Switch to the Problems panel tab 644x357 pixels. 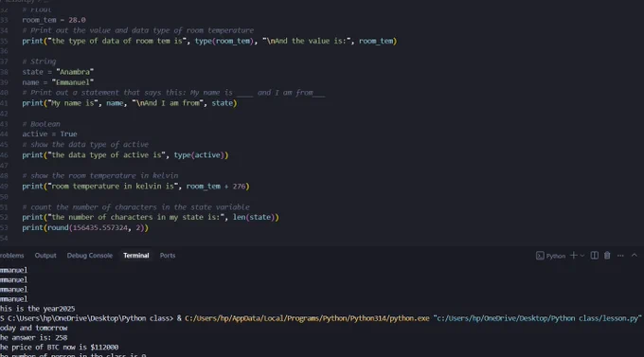(12, 256)
